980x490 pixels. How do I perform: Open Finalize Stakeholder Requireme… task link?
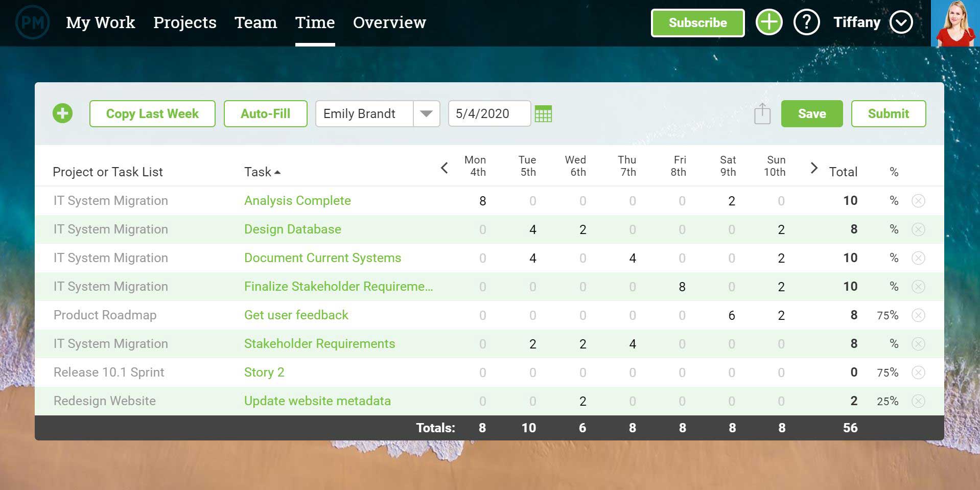point(338,287)
